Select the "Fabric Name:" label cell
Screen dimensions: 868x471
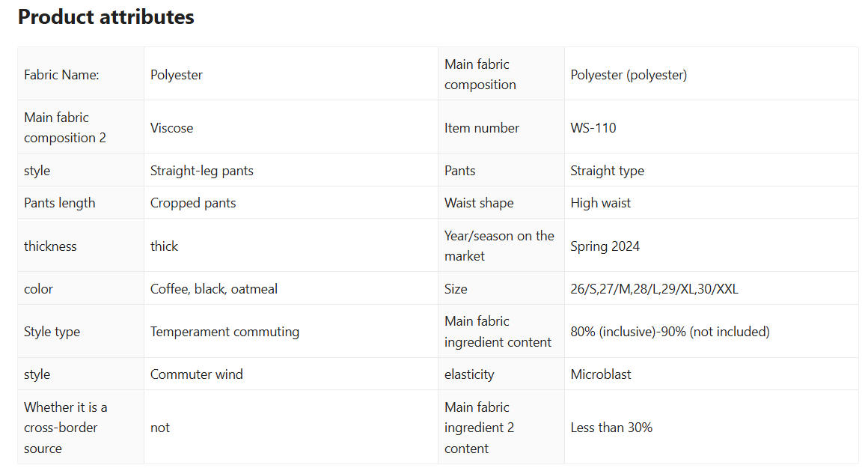pyautogui.click(x=61, y=75)
